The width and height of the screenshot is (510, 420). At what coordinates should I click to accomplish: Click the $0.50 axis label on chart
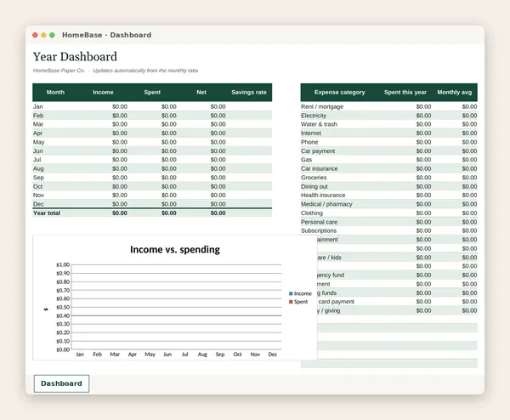click(63, 308)
